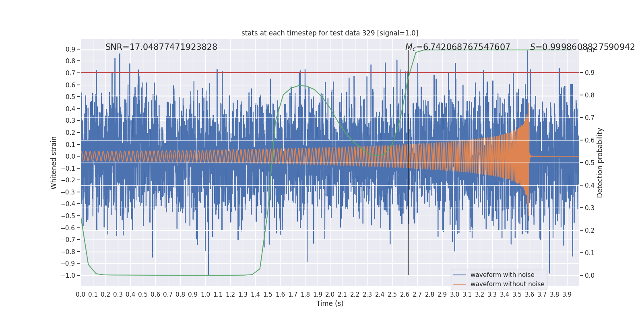Click the 2.0 tick on the time axis

pos(330,295)
